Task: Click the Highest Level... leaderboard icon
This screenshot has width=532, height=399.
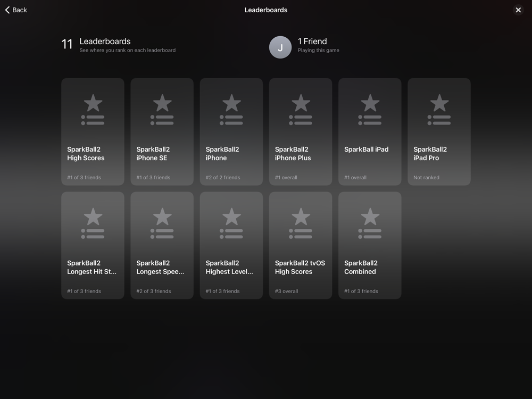Action: 231,223
